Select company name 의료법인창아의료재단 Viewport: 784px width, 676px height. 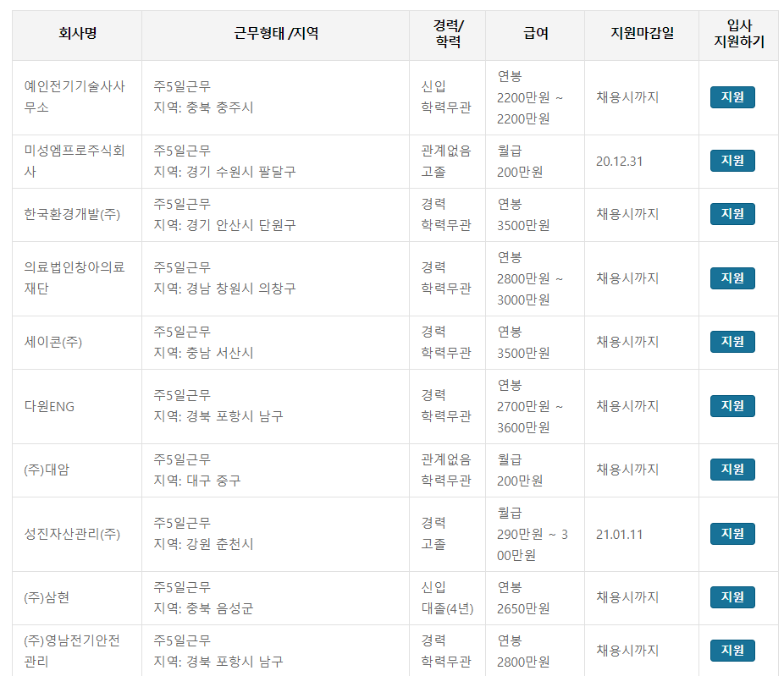[75, 278]
